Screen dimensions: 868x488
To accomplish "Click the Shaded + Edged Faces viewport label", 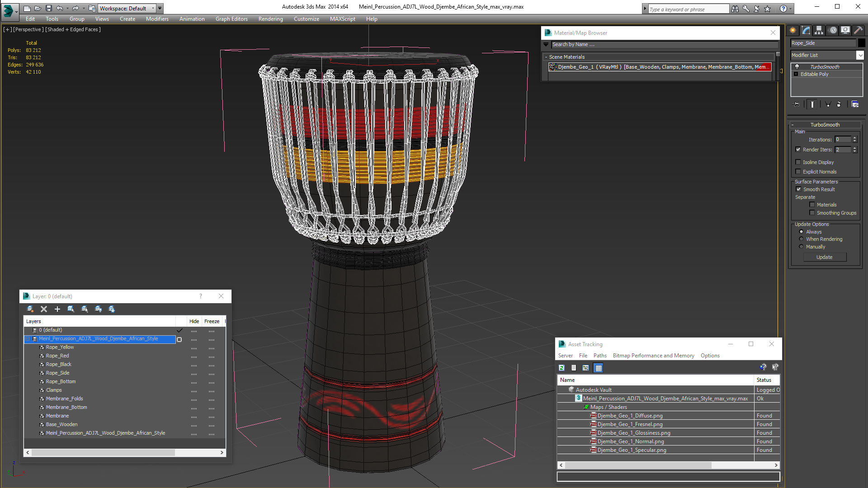I will tap(73, 29).
